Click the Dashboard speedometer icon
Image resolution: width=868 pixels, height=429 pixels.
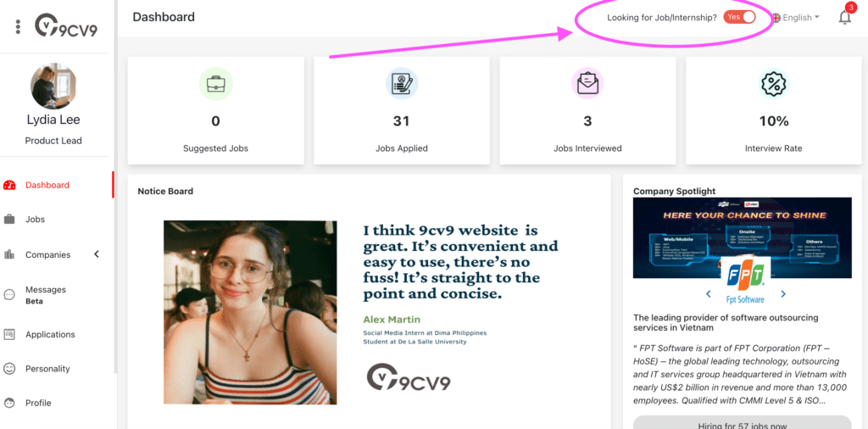pyautogui.click(x=9, y=185)
